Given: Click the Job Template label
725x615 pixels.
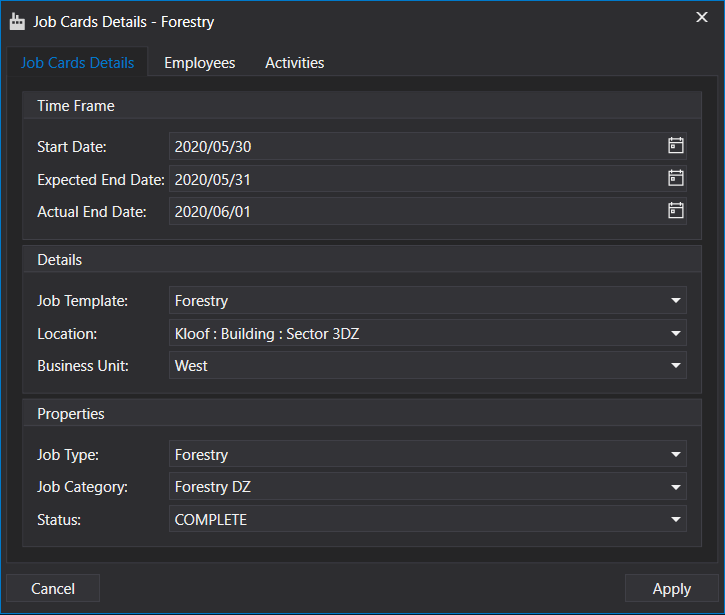Looking at the screenshot, I should pos(82,301).
